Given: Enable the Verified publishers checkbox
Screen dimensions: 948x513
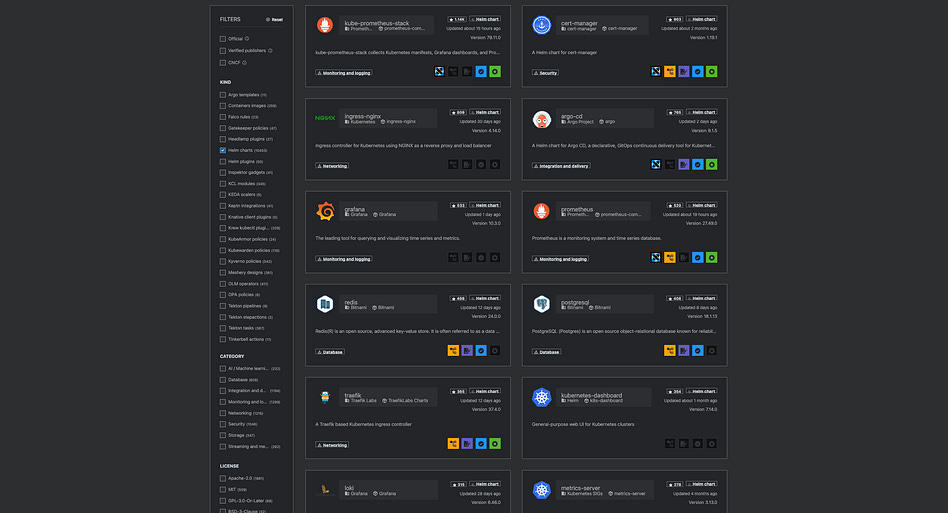Looking at the screenshot, I should (x=222, y=51).
